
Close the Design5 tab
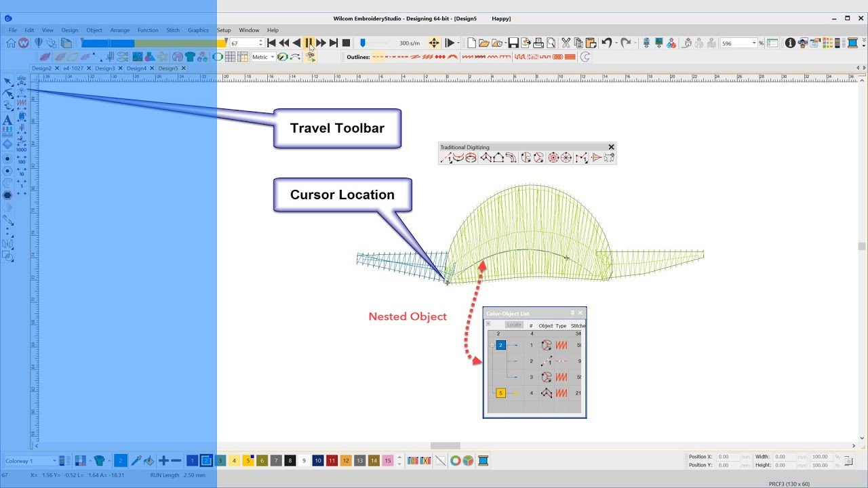[184, 68]
